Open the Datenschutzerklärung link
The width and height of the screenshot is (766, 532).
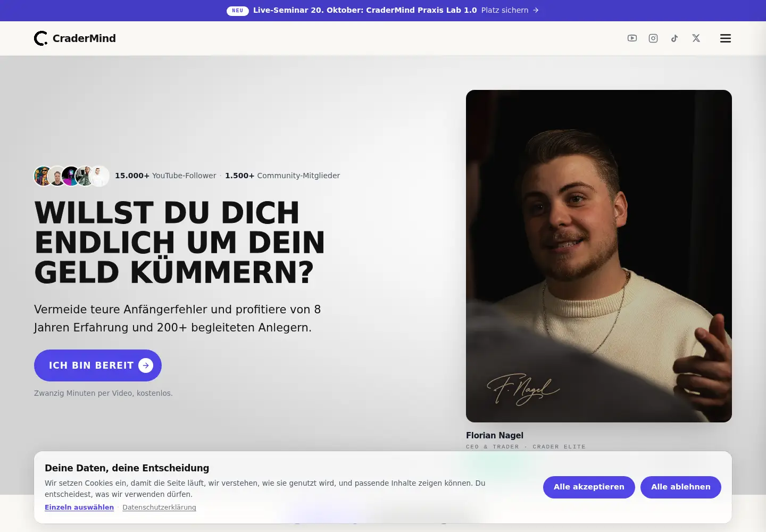[x=159, y=508]
